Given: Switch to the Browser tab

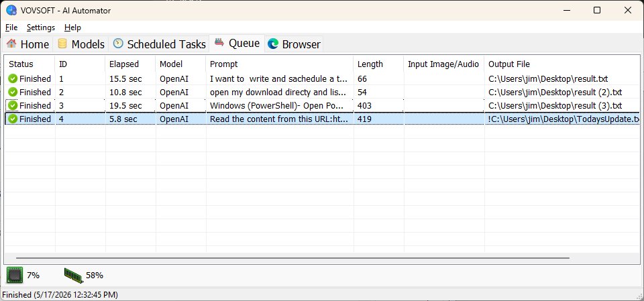Looking at the screenshot, I should [x=294, y=44].
